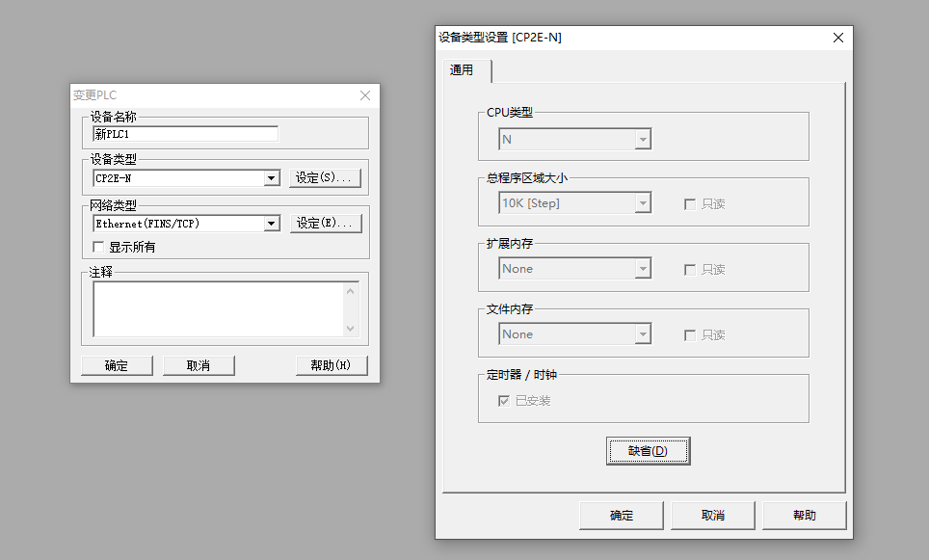Viewport: 929px width, 560px height.
Task: Click inside the 注释 comment box
Action: [217, 308]
